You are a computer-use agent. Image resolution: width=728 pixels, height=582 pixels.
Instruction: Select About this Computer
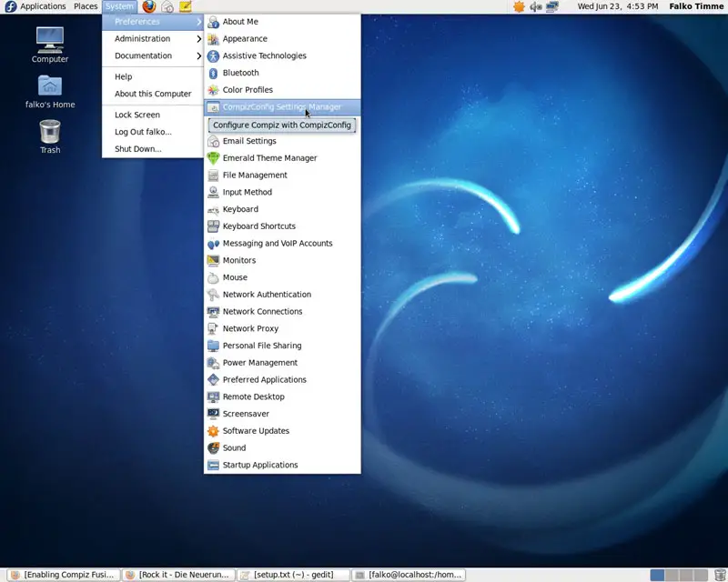153,94
